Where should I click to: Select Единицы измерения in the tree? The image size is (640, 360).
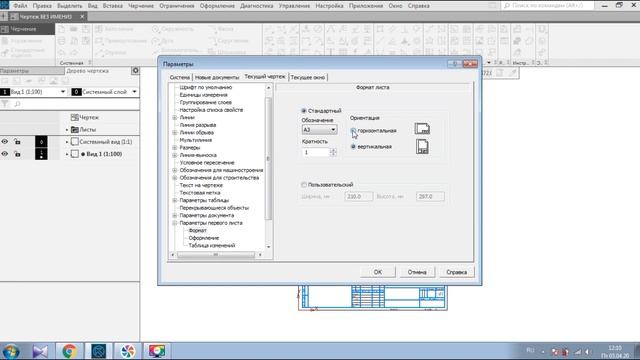(x=203, y=95)
